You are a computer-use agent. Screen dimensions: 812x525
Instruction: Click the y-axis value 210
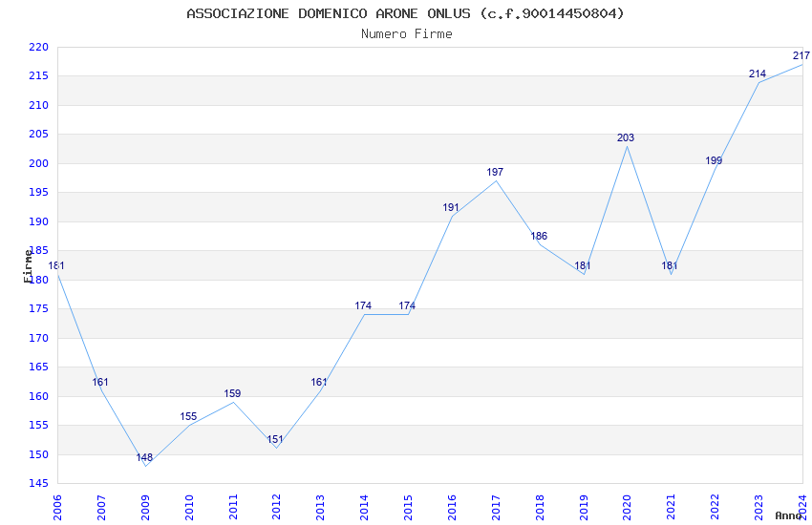[x=38, y=106]
